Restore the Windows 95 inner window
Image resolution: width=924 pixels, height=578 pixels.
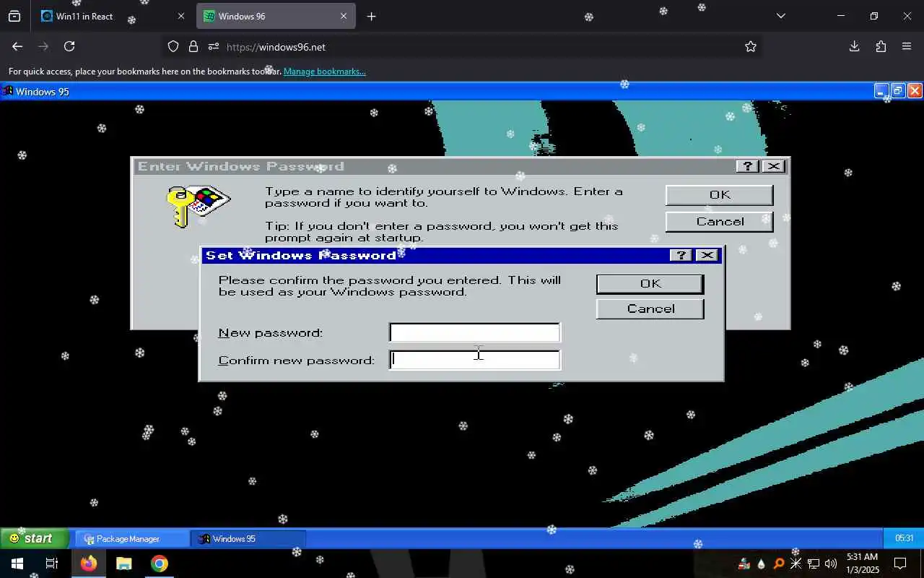(897, 91)
